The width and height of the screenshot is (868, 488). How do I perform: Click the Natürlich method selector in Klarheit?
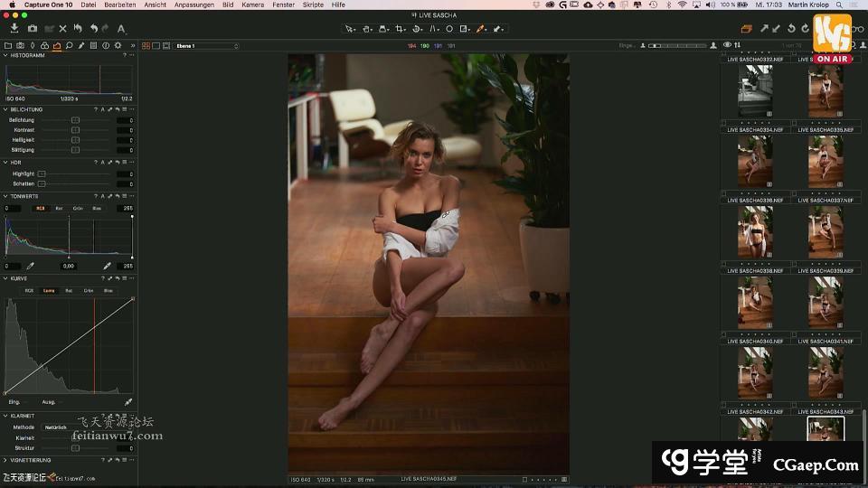[55, 427]
